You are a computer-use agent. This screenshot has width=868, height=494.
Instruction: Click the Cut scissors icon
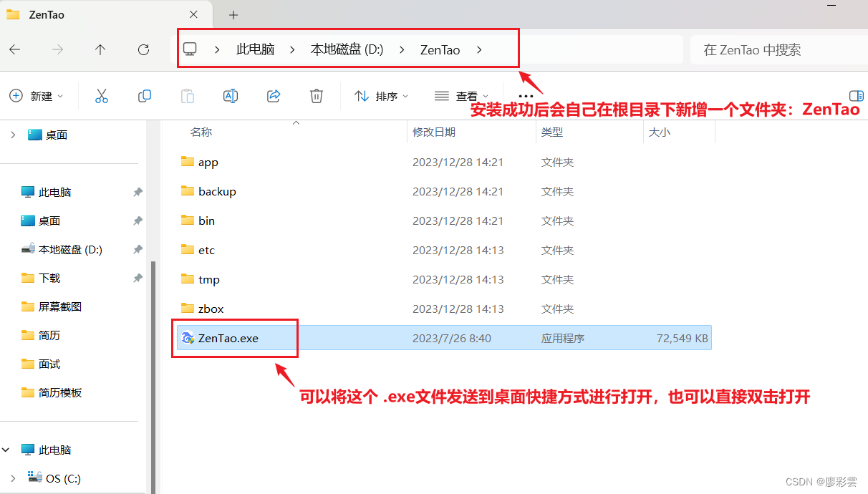[x=102, y=96]
